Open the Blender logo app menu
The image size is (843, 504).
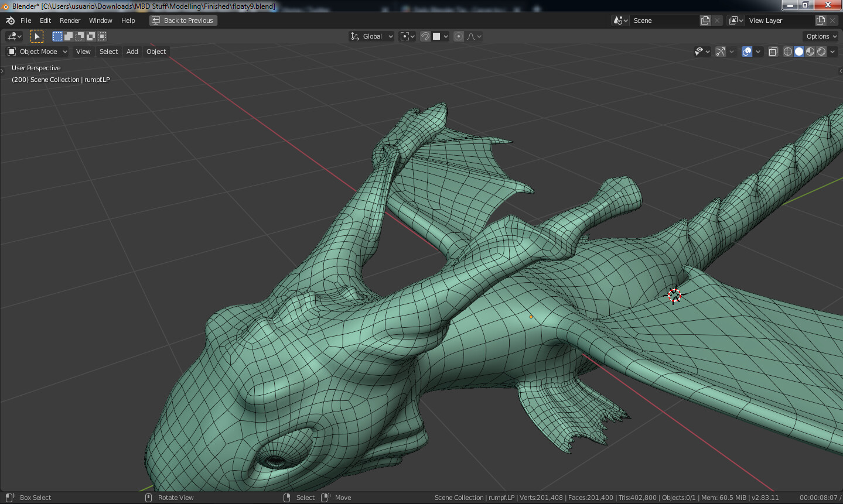pyautogui.click(x=10, y=20)
